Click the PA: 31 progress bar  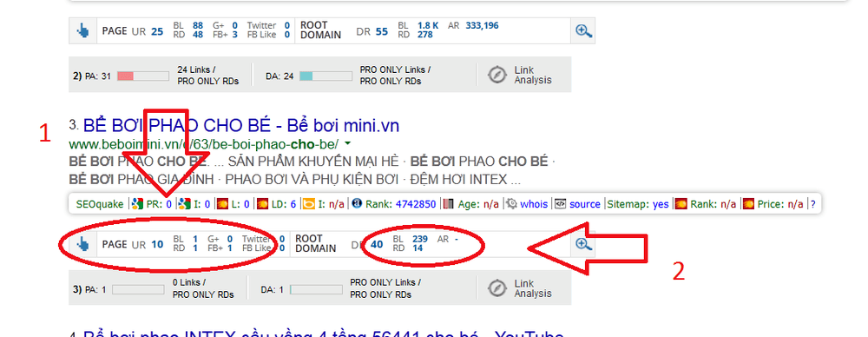pos(142,76)
